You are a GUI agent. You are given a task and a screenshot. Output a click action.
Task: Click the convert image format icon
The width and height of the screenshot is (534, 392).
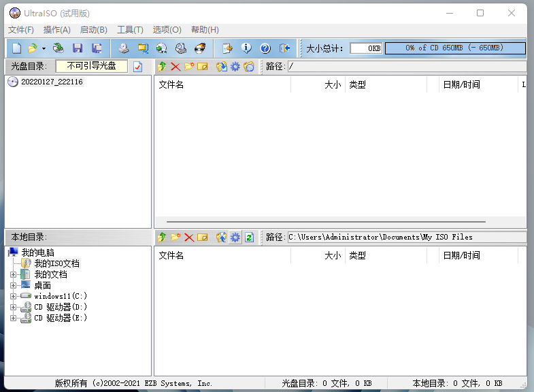(x=162, y=48)
